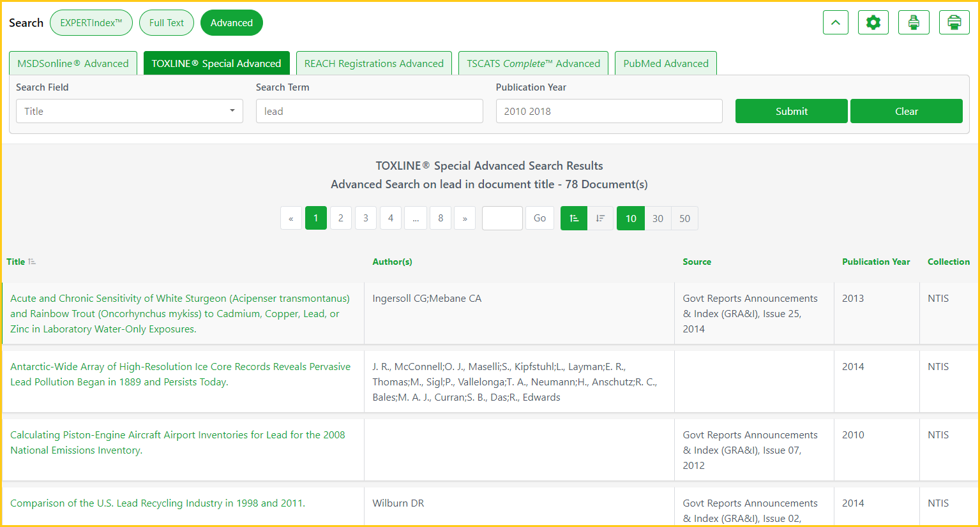
Task: Switch to the EXPERTIndex search mode
Action: [x=91, y=23]
